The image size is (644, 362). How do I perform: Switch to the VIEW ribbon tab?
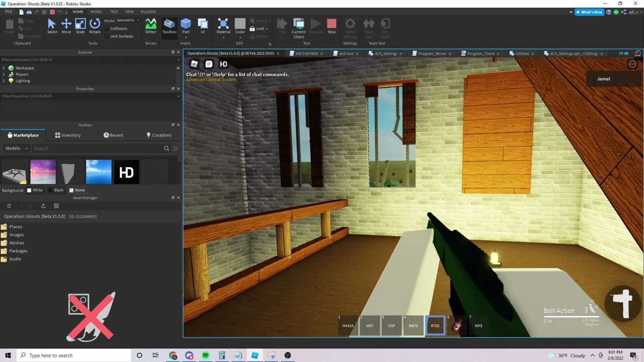coord(129,12)
